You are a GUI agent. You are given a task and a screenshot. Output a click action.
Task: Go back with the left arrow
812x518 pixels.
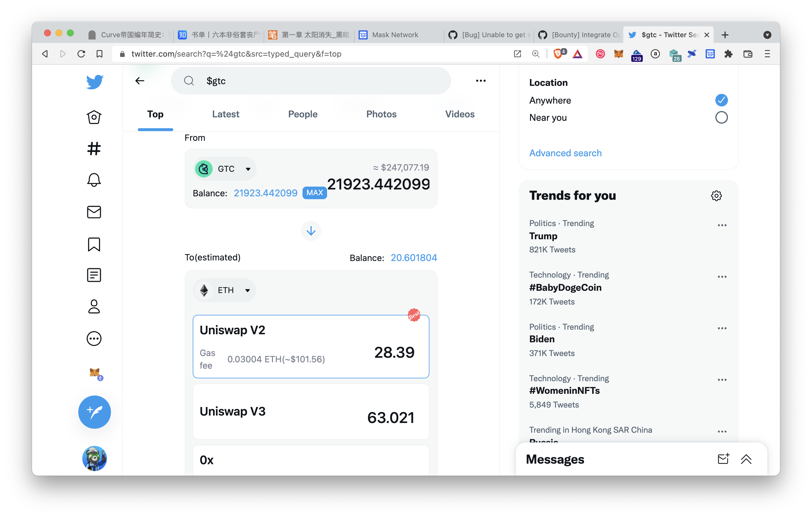coord(140,81)
